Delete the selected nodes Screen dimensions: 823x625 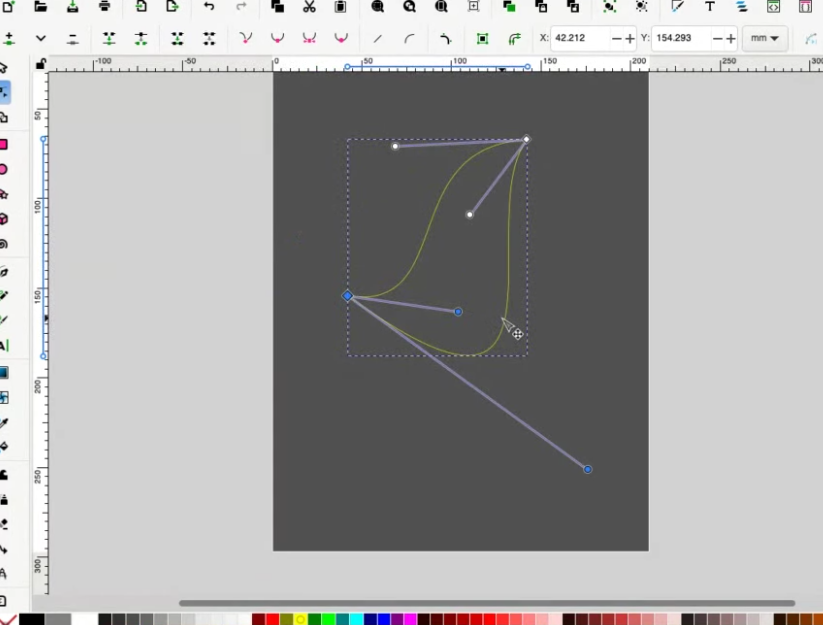[72, 38]
